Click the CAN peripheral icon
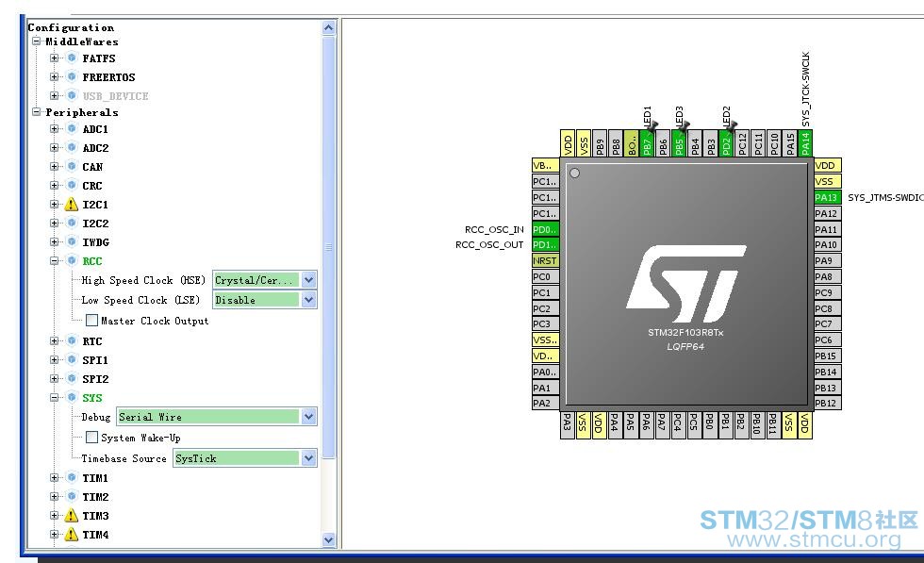924x563 pixels. point(72,166)
